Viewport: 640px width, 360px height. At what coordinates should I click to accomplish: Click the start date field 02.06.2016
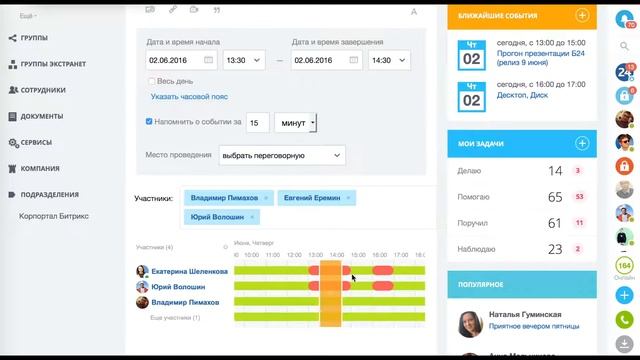[x=181, y=60]
